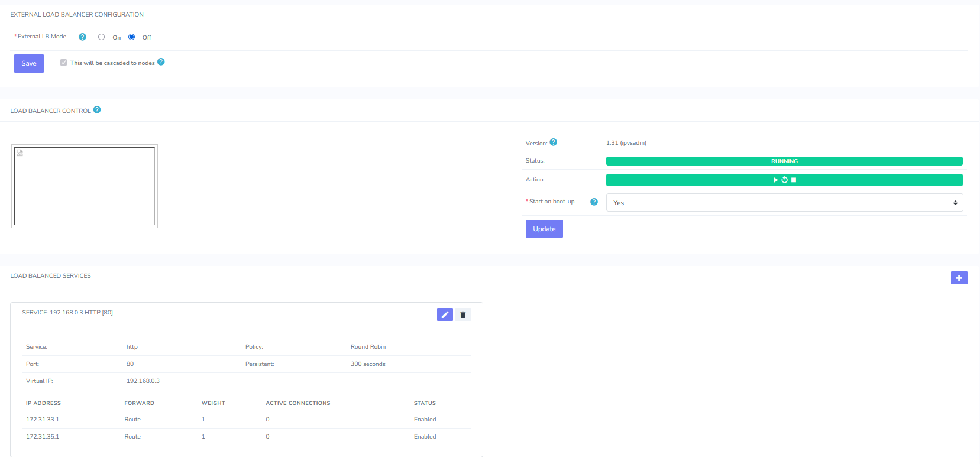Click Virtual IP value 192.168.0.3
Image resolution: width=980 pixels, height=464 pixels.
coord(143,381)
